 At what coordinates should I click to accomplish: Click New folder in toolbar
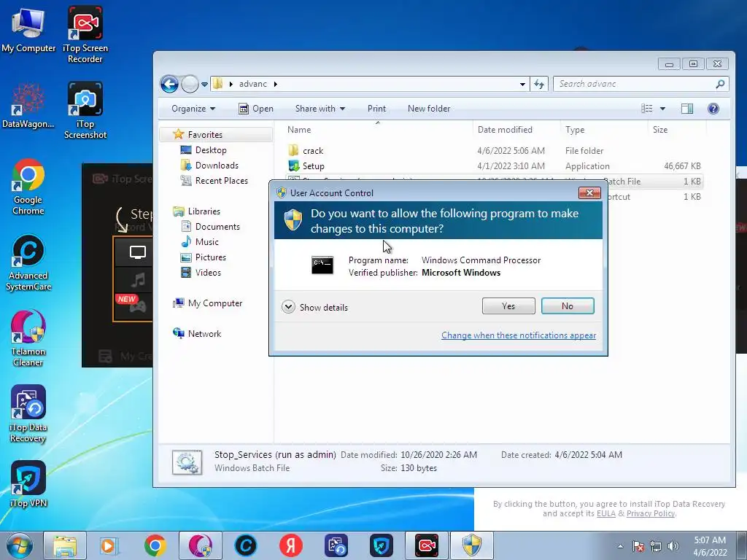coord(429,109)
